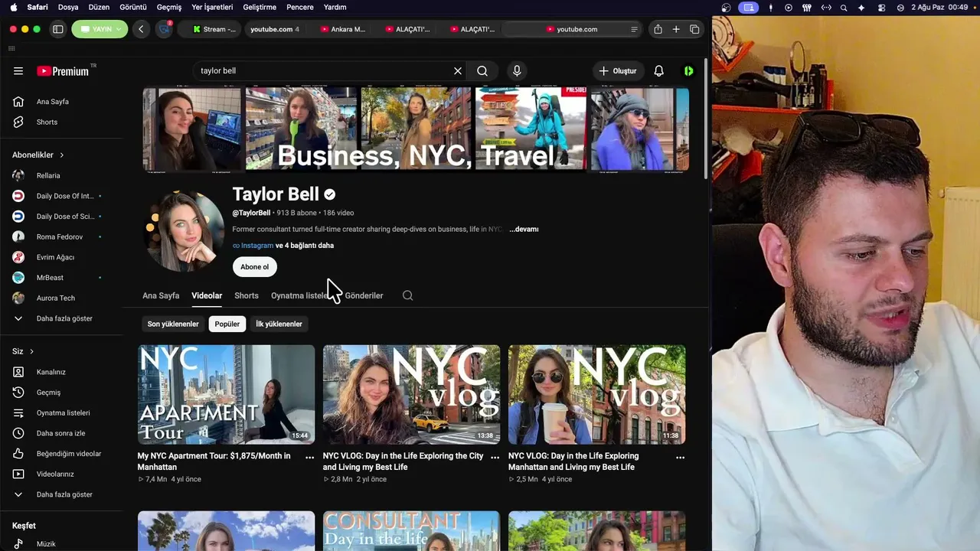This screenshot has height=551, width=980.
Task: Open Spotlight search in the menu bar
Action: [844, 7]
